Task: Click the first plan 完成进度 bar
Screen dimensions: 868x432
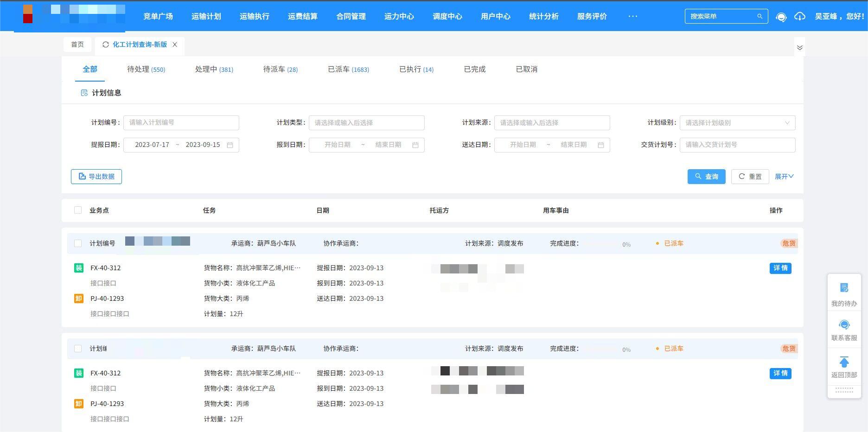Action: point(600,244)
